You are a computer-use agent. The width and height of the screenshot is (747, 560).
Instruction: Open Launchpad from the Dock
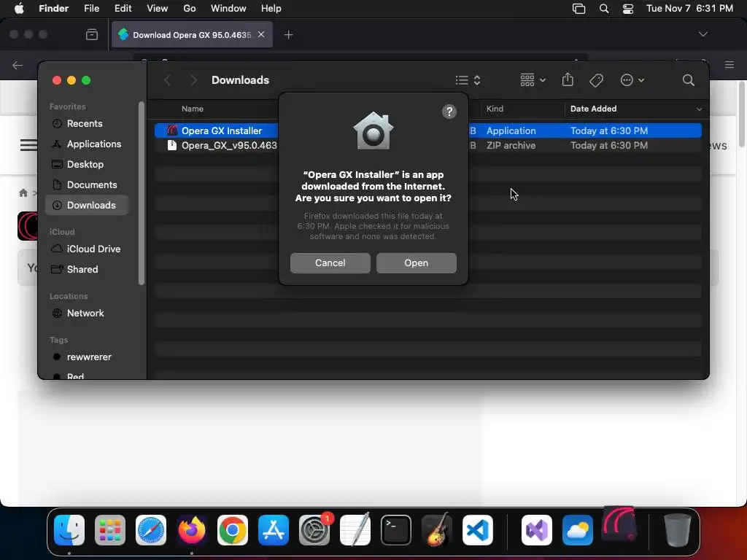point(110,530)
